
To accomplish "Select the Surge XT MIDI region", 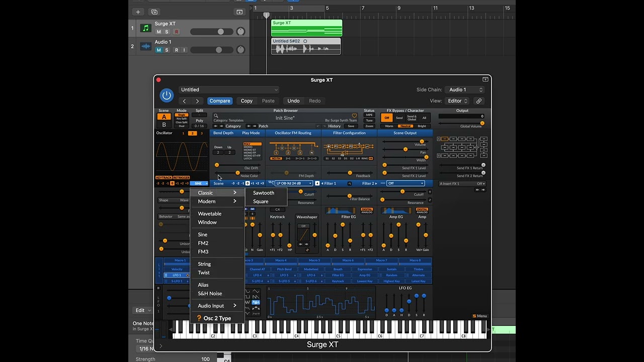I will point(306,28).
